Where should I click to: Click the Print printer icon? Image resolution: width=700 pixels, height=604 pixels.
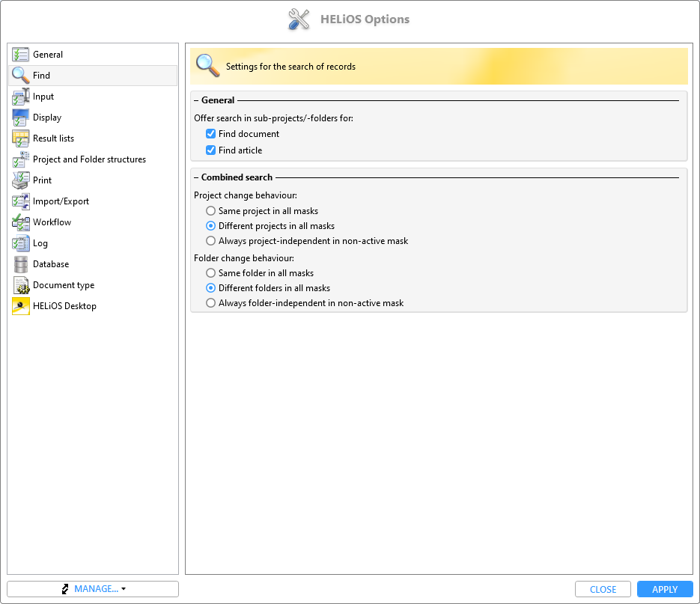click(x=20, y=180)
